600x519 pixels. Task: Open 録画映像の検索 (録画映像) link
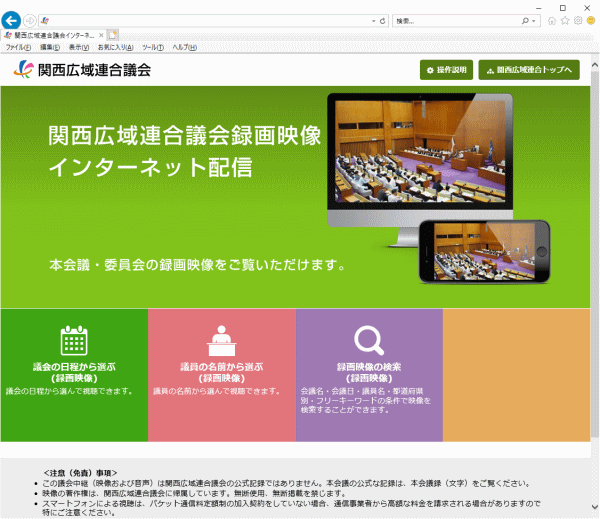click(369, 372)
